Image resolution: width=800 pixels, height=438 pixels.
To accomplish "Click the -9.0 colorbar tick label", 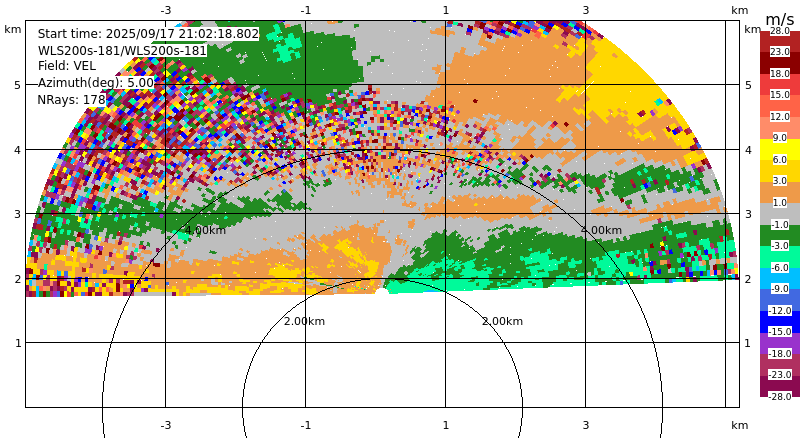I will [780, 288].
